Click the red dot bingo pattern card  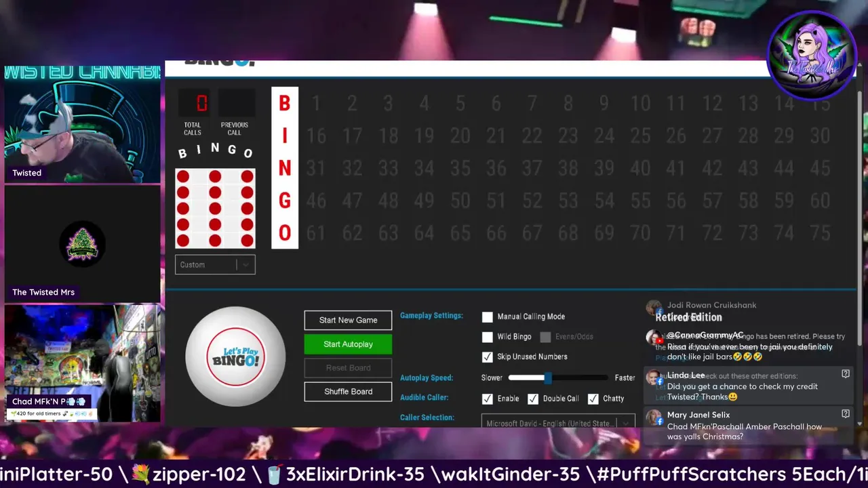pyautogui.click(x=215, y=208)
